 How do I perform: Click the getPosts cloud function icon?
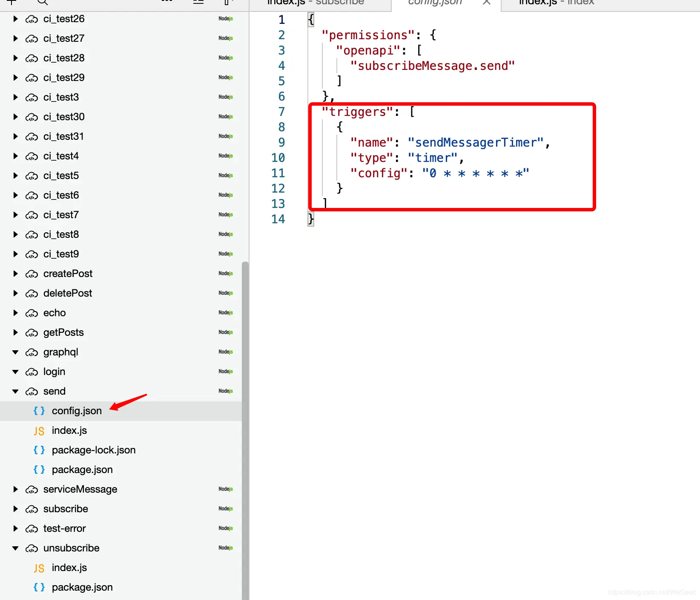(32, 333)
